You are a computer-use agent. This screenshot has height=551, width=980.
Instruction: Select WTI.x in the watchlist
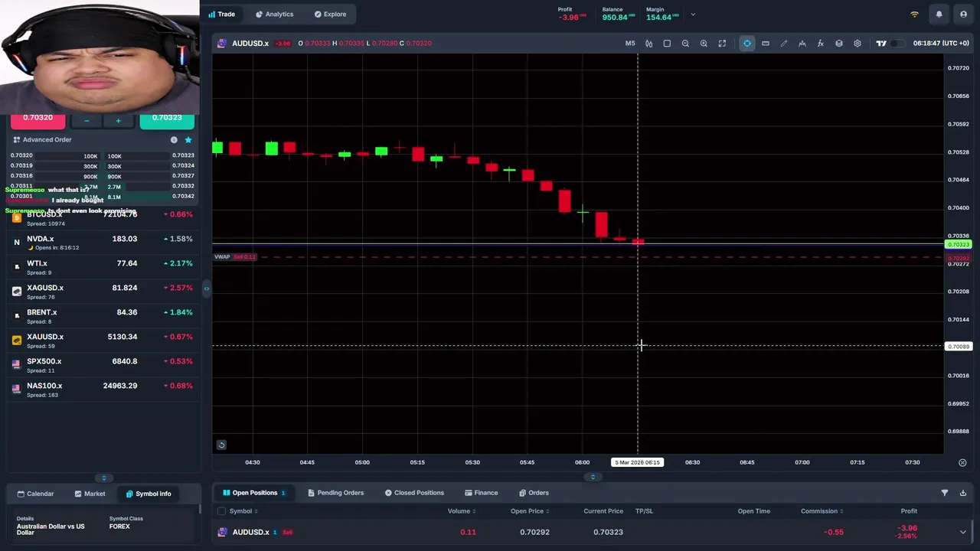pyautogui.click(x=102, y=267)
